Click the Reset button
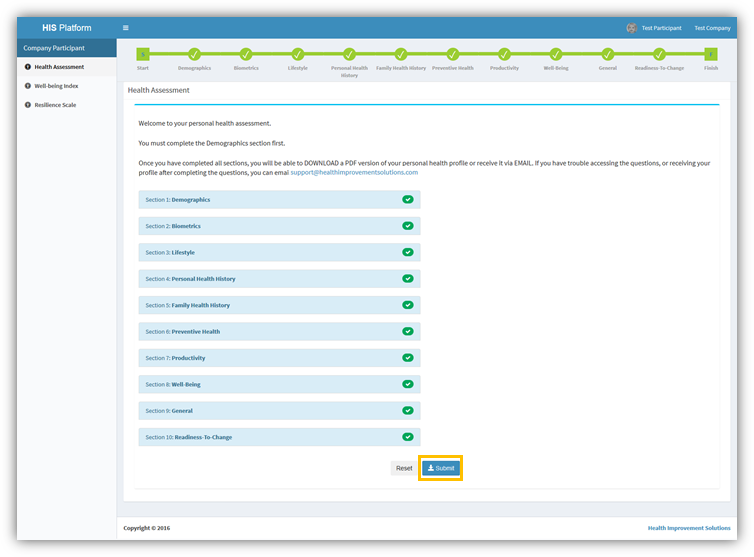754x557 pixels. tap(404, 468)
